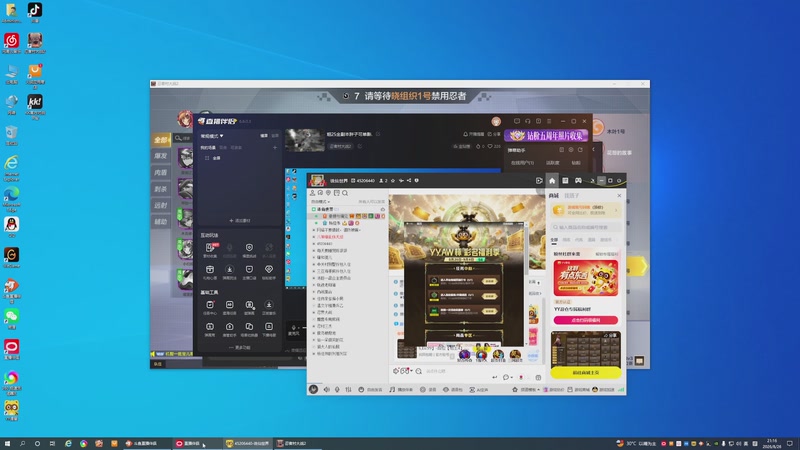Image resolution: width=800 pixels, height=450 pixels.
Task: Switch to 竖屏 orientation in streaming companion
Action: tap(275, 136)
